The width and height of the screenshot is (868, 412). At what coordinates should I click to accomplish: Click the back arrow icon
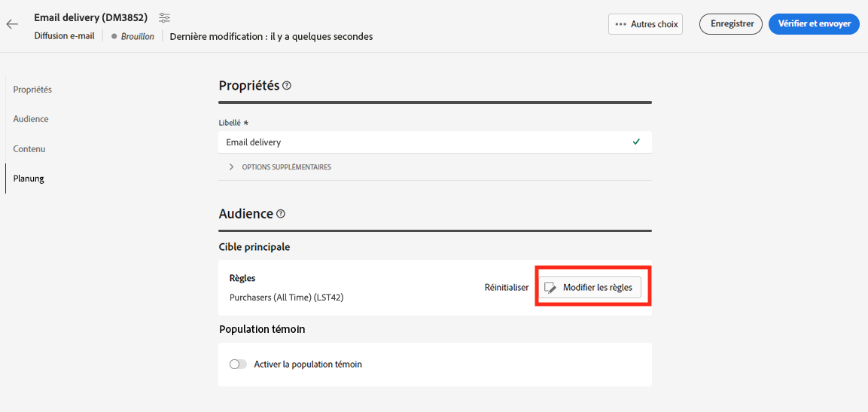(x=12, y=24)
